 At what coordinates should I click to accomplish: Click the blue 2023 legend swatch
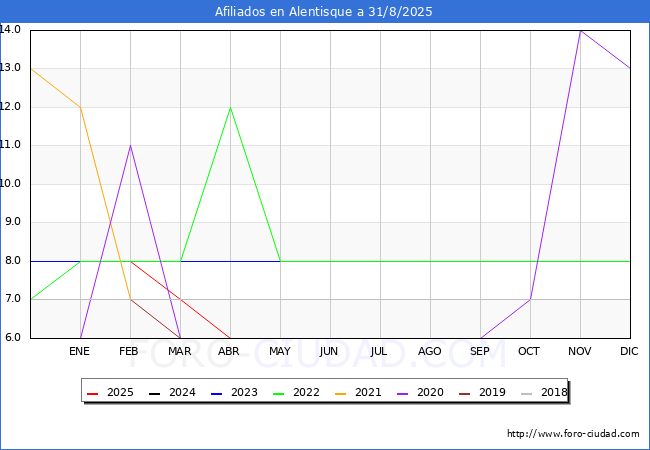216,393
